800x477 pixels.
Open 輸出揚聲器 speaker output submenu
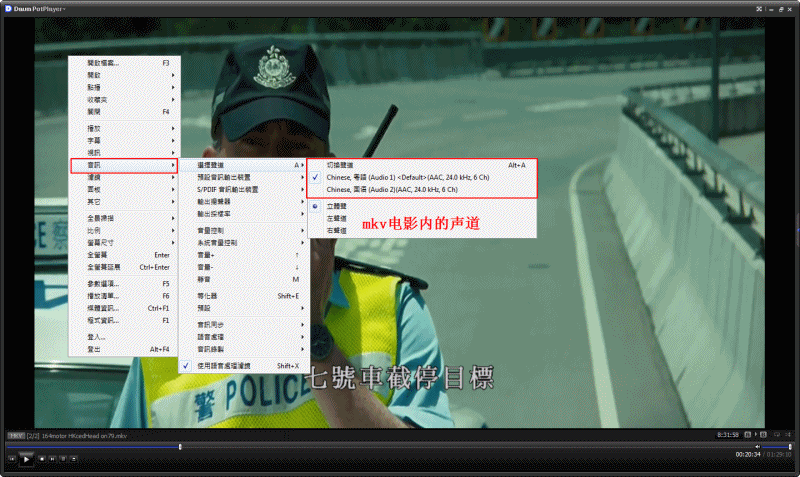coord(244,202)
